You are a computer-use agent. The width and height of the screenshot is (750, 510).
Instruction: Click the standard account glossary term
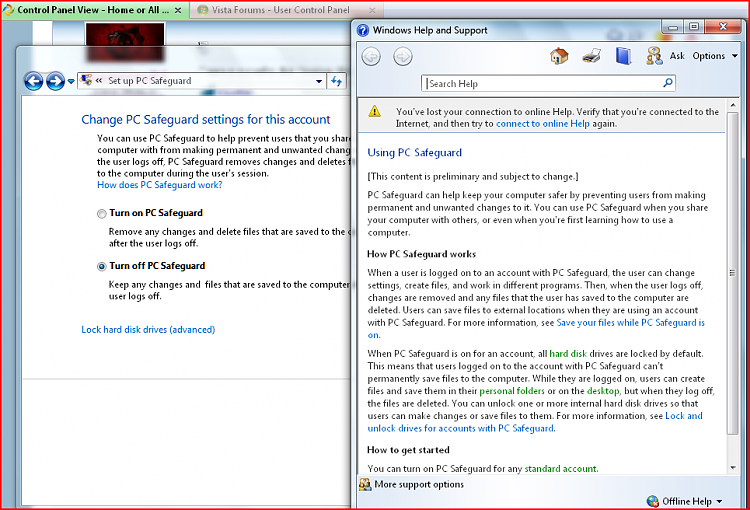[560, 468]
